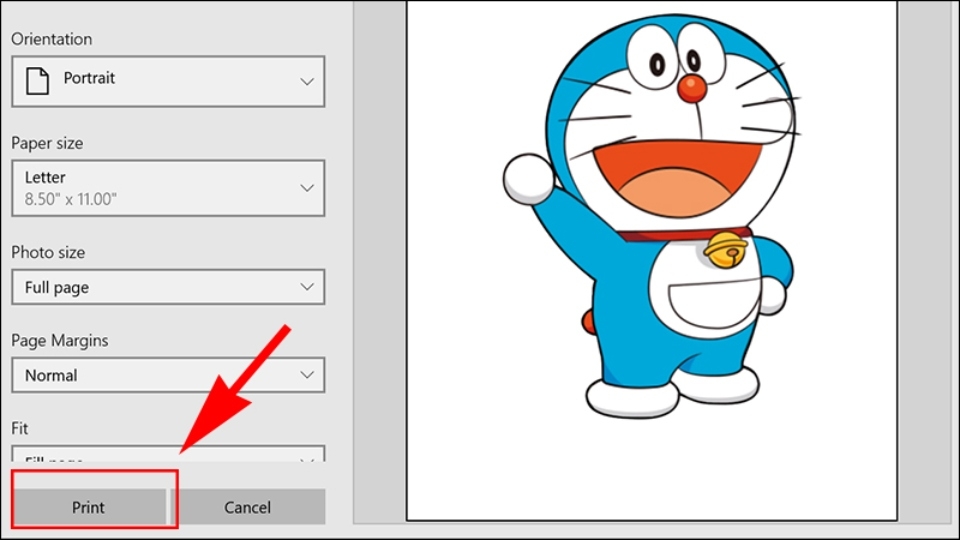Open the partially visible Fit dropdown
The width and height of the screenshot is (960, 540).
click(168, 454)
